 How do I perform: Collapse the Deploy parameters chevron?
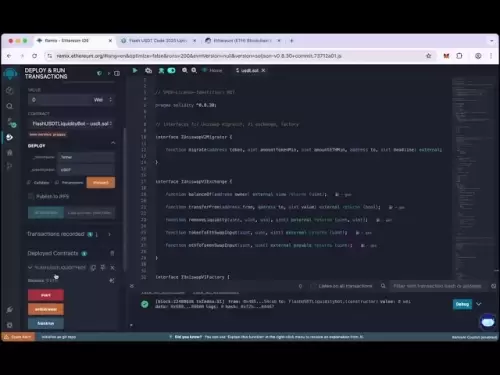113,143
